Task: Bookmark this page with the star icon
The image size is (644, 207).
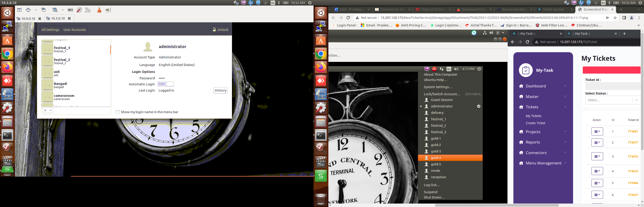Action: (x=615, y=18)
